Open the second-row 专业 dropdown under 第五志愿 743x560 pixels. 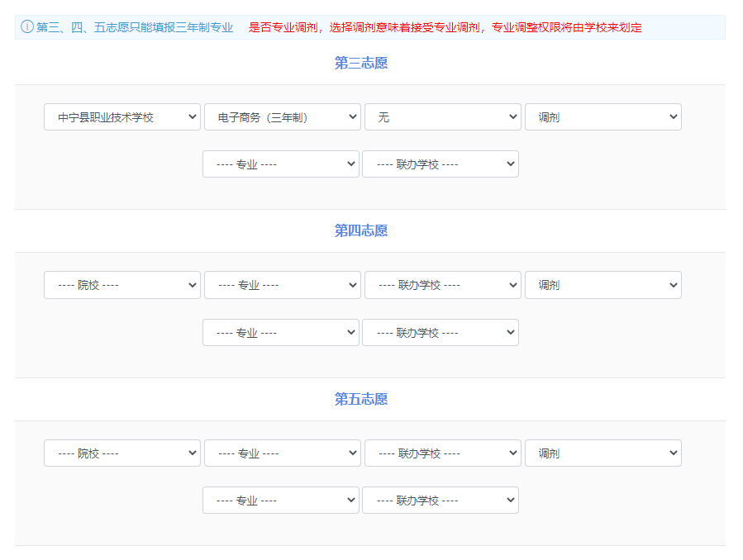(x=281, y=500)
